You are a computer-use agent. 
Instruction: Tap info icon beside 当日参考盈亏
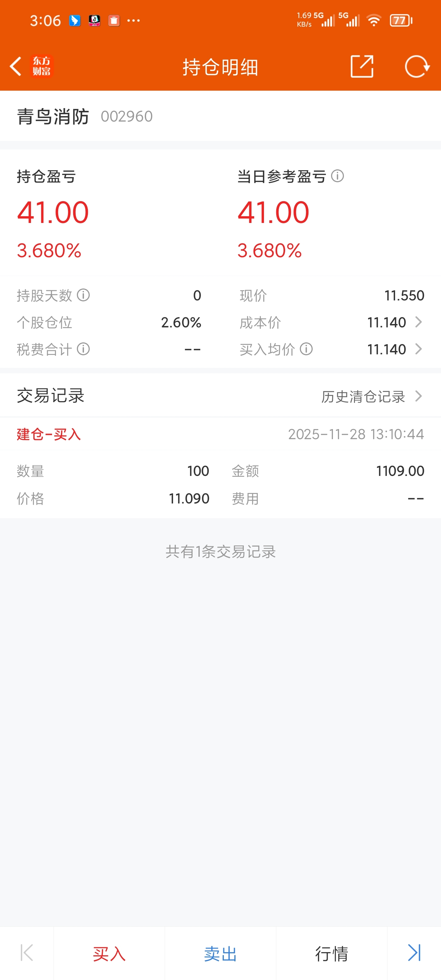(337, 176)
